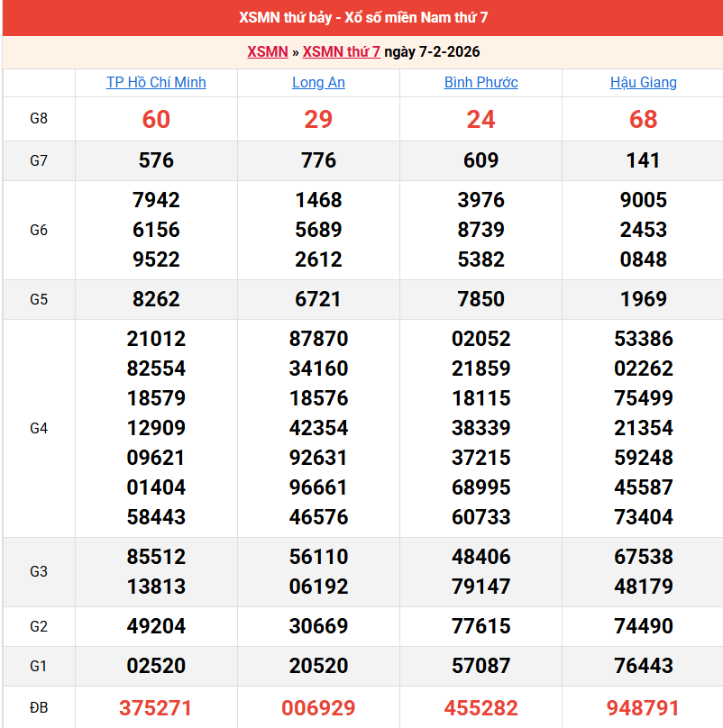
Task: Select Bình Phước special prize 455282
Action: click(x=480, y=708)
